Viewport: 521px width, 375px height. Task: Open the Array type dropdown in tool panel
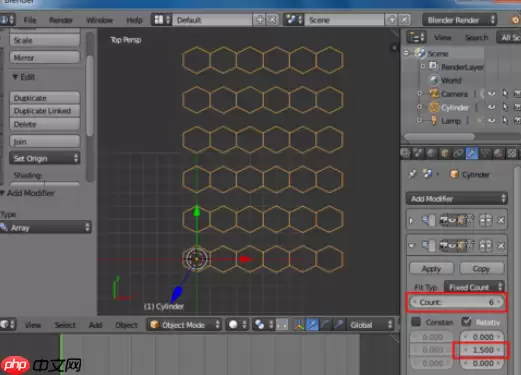point(45,228)
